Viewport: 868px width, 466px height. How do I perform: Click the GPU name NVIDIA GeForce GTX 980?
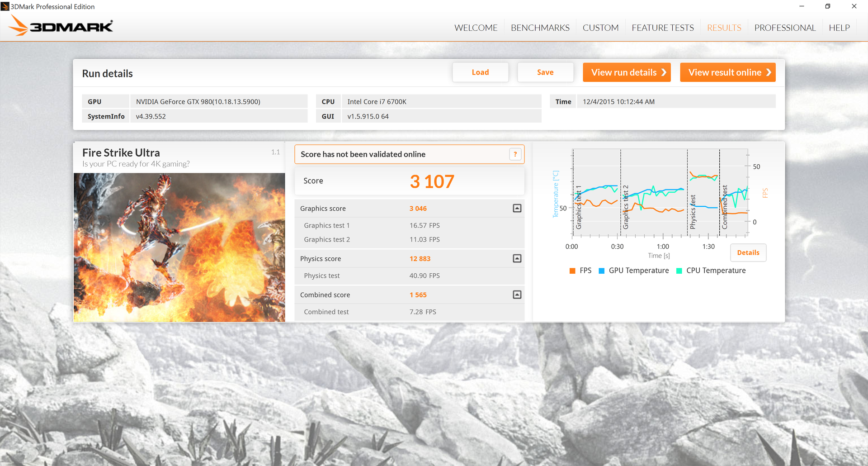coord(198,102)
